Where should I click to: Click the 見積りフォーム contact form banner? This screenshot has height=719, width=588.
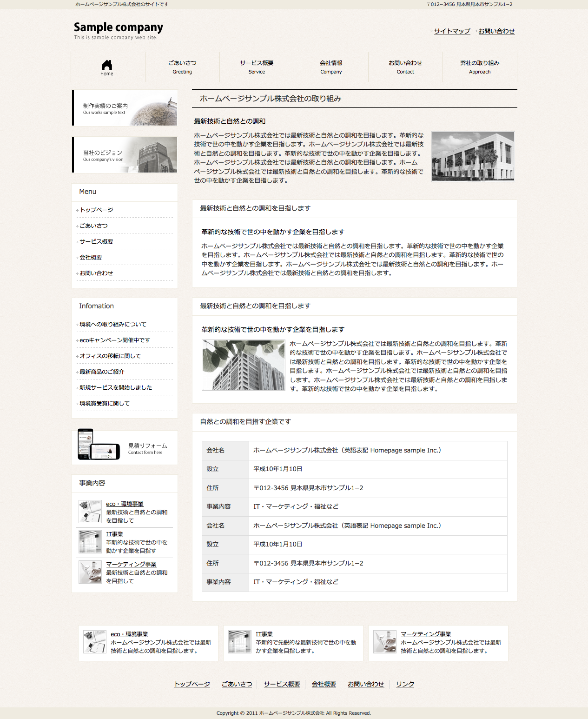point(125,446)
